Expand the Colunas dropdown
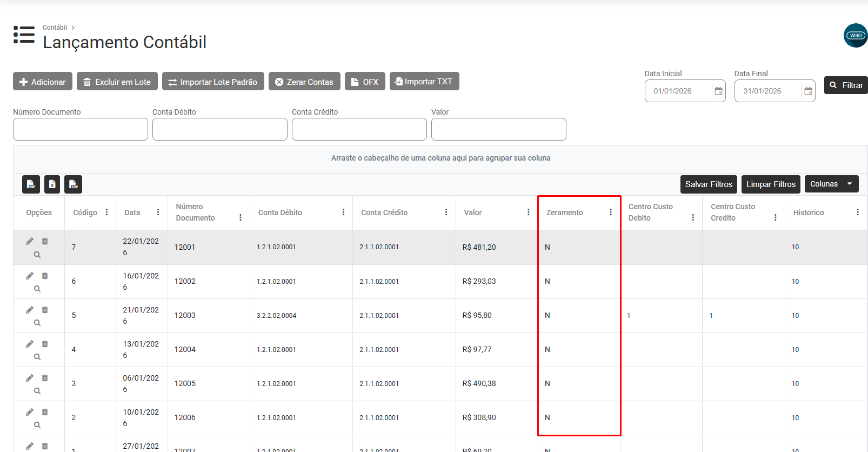 click(x=831, y=184)
